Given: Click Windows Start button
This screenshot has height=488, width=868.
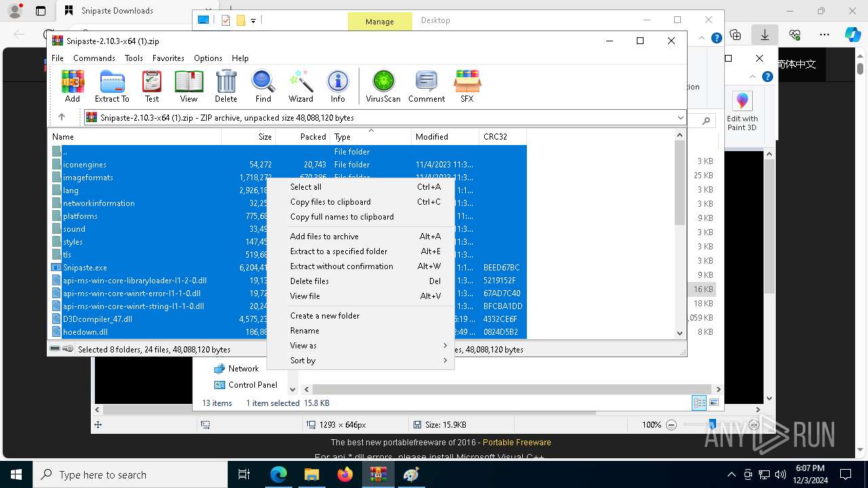Looking at the screenshot, I should point(16,474).
